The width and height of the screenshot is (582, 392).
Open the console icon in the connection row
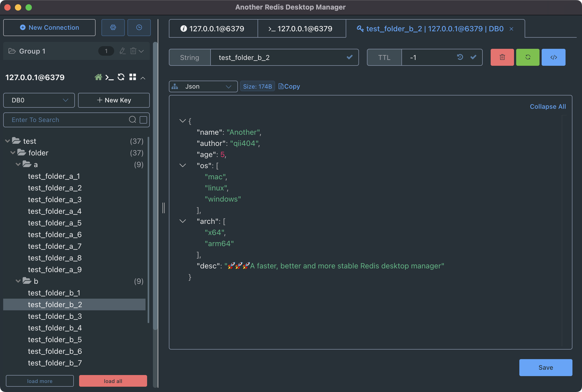109,77
